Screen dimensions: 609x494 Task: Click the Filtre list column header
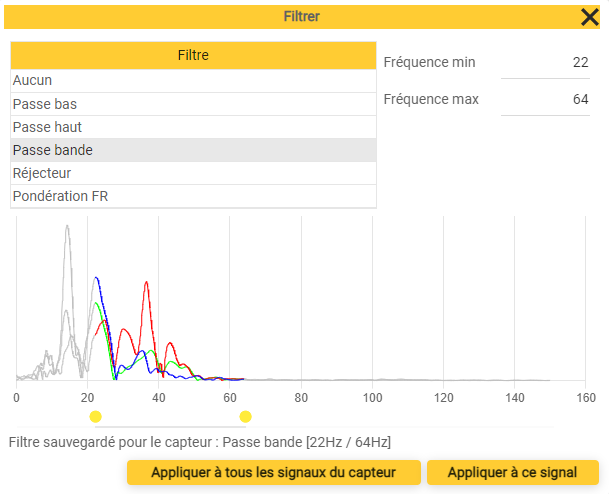[193, 55]
